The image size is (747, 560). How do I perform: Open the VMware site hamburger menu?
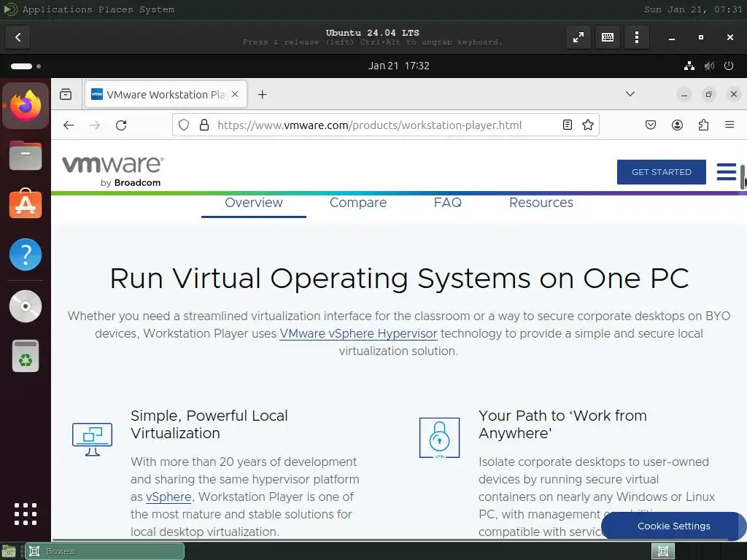click(x=726, y=172)
